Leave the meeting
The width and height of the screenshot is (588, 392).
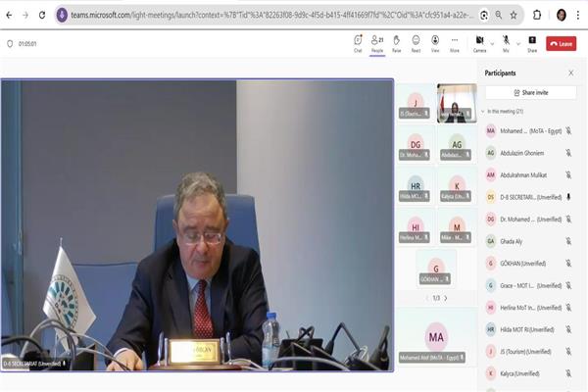click(561, 44)
